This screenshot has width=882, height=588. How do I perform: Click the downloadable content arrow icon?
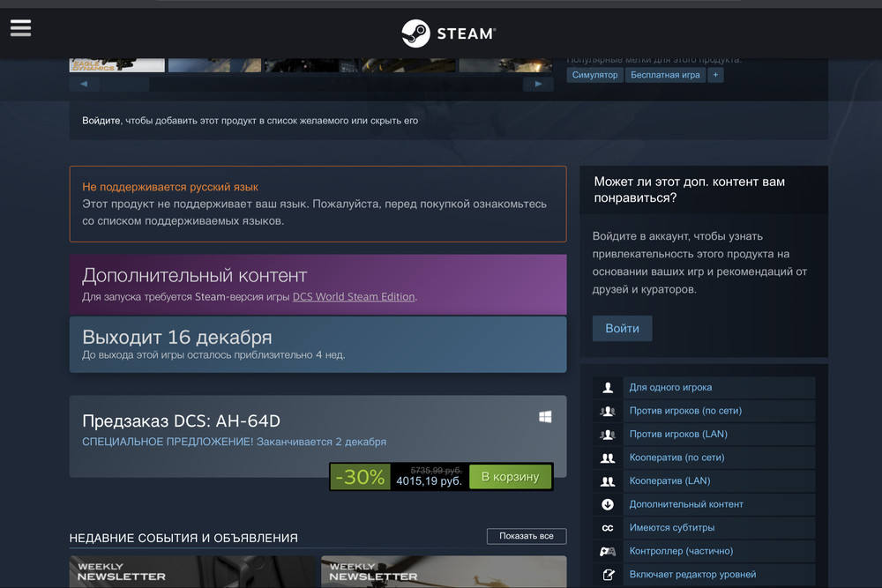(608, 504)
